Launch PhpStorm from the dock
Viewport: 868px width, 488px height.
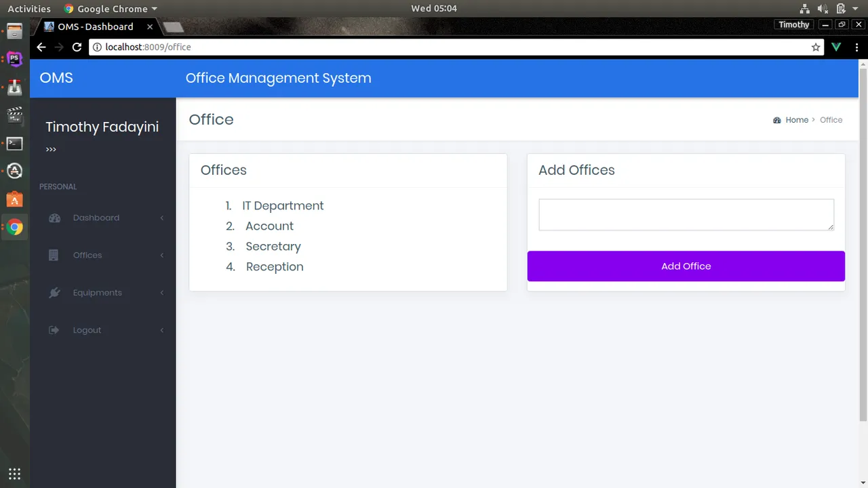pos(15,59)
